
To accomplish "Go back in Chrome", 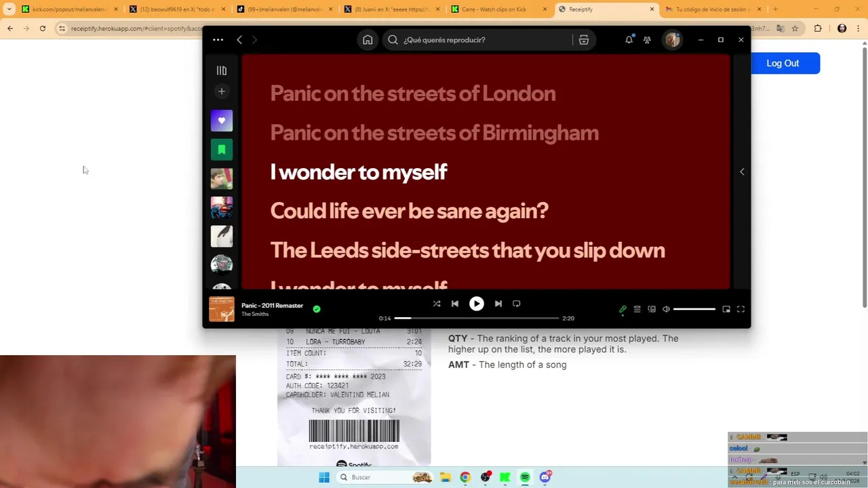I will pyautogui.click(x=10, y=28).
